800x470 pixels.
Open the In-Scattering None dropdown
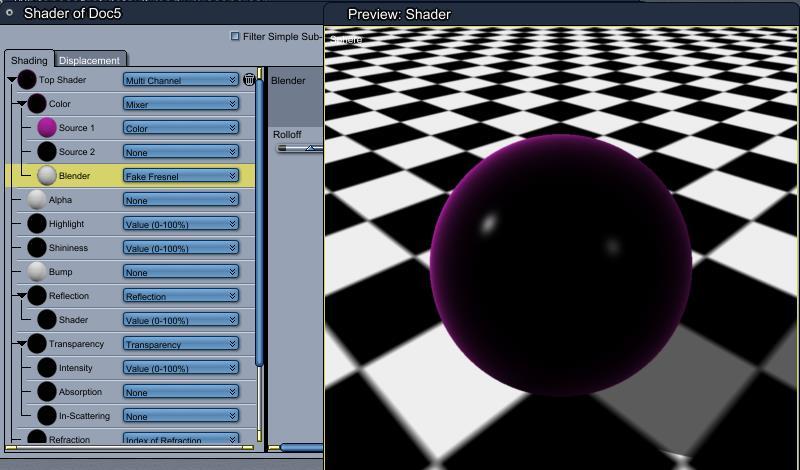coord(181,416)
